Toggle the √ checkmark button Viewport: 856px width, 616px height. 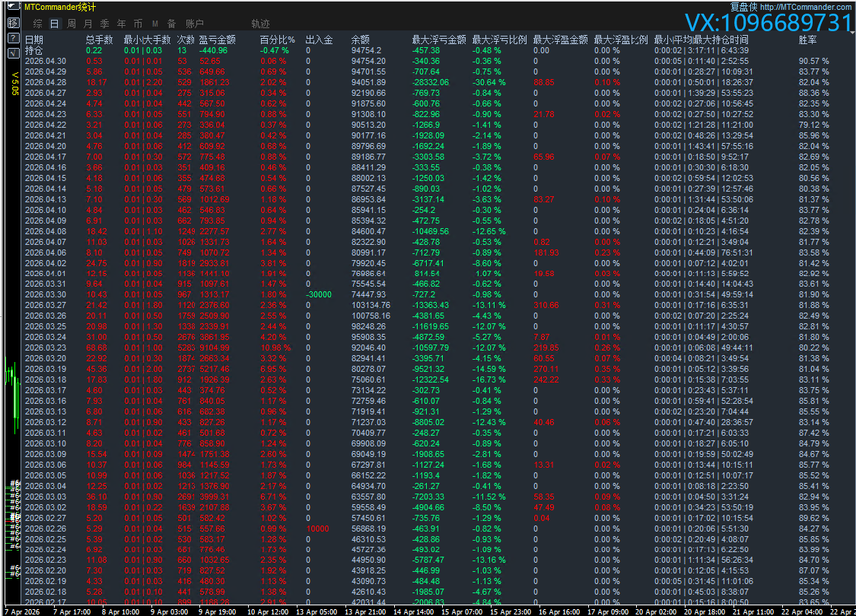pyautogui.click(x=14, y=53)
